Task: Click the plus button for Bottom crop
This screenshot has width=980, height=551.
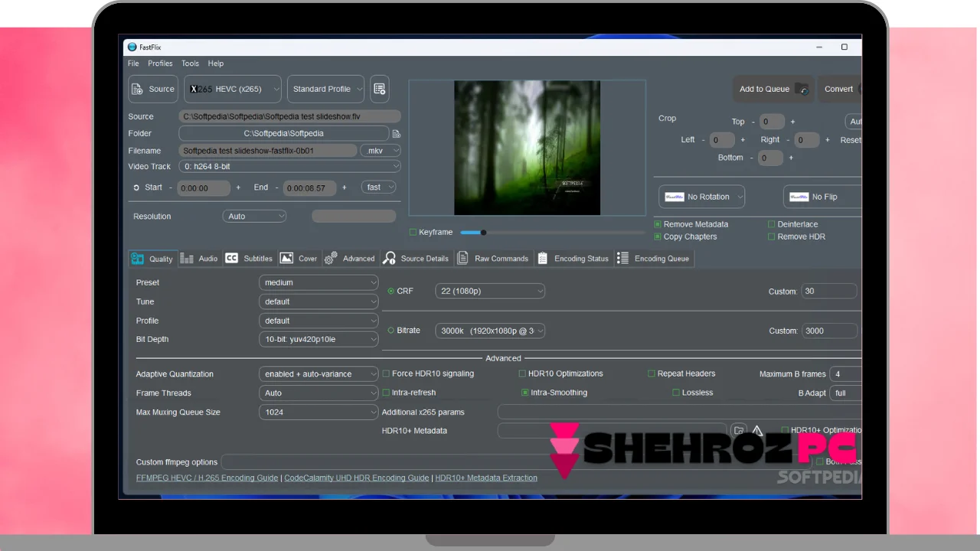Action: (791, 158)
